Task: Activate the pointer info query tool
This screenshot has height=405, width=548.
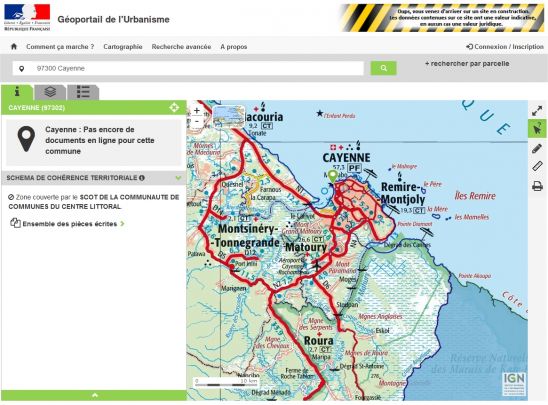Action: point(537,129)
